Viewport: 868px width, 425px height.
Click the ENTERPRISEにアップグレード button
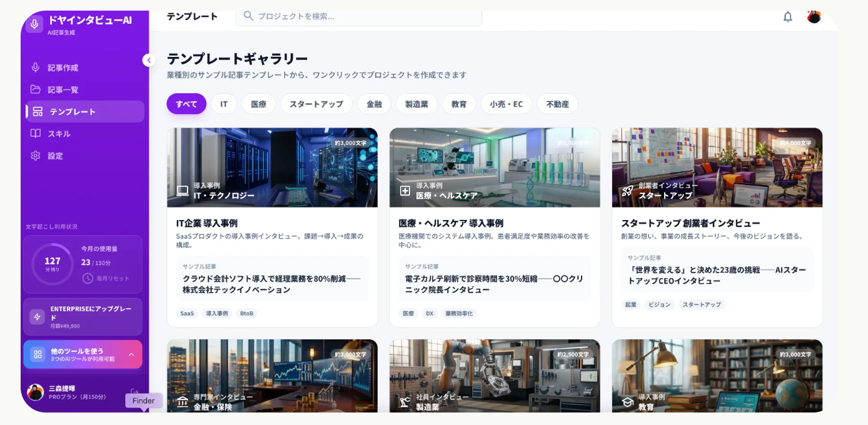click(x=83, y=317)
